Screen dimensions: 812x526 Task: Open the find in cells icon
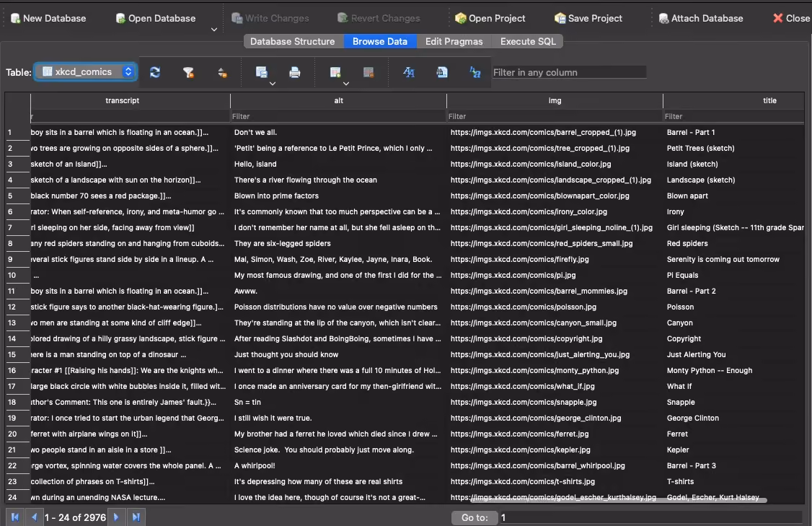click(442, 73)
